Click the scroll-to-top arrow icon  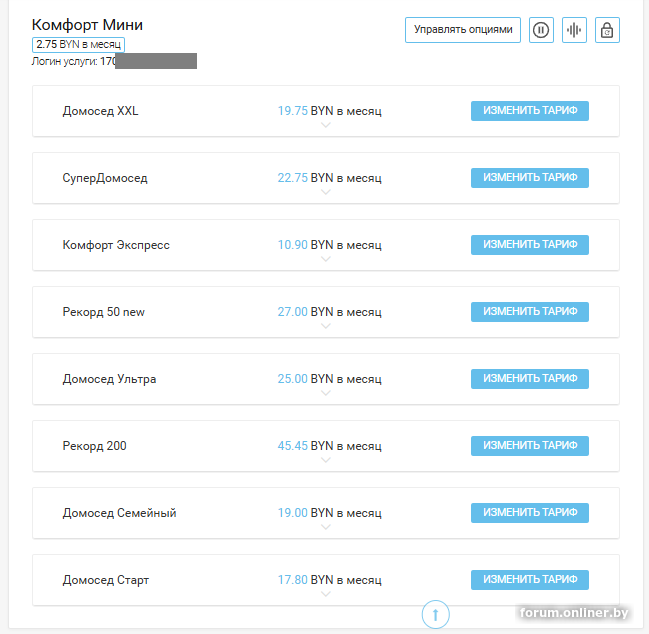(x=436, y=614)
